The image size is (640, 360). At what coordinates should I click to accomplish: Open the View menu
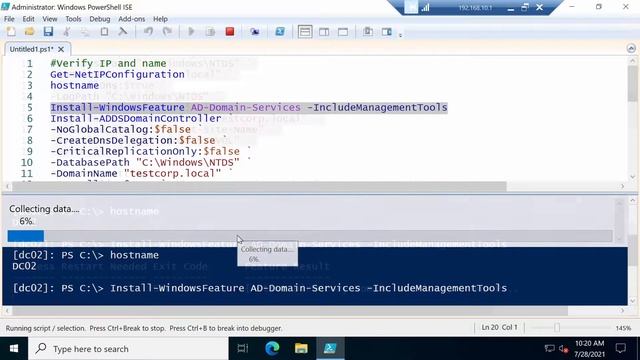[50, 19]
